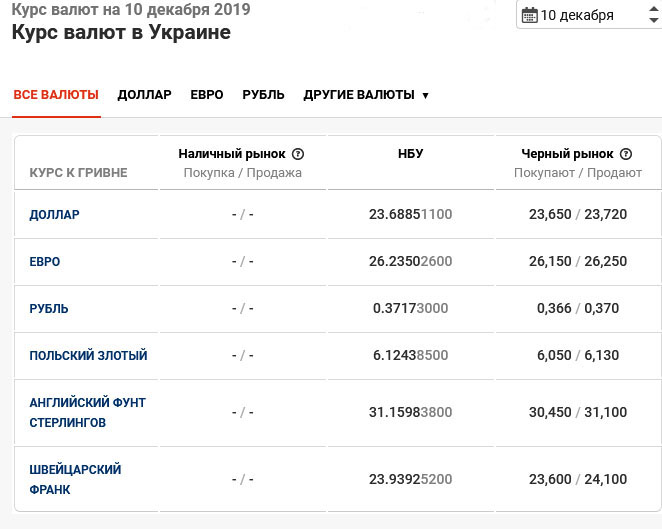Open the ЕВРО currency link in table
662x529 pixels.
45,261
